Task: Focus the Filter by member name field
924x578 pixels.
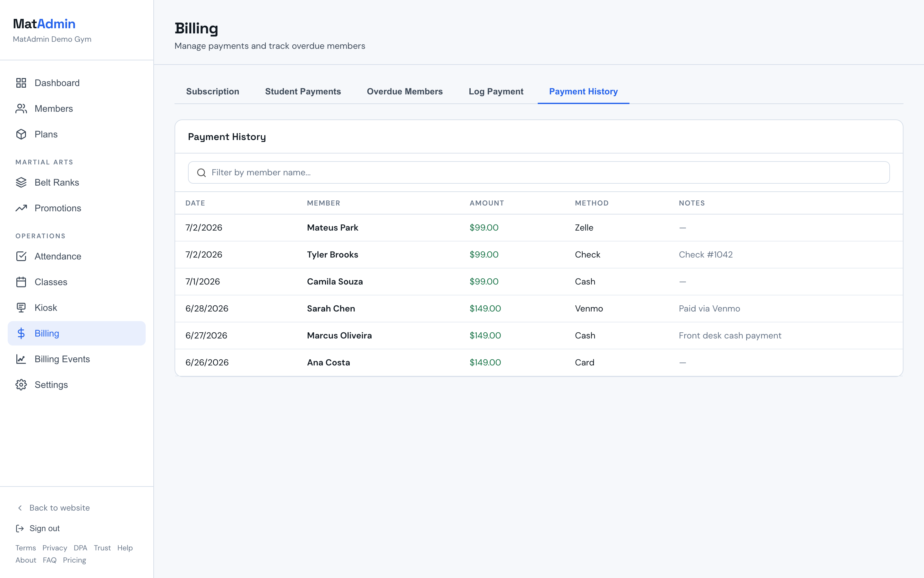Action: point(539,172)
